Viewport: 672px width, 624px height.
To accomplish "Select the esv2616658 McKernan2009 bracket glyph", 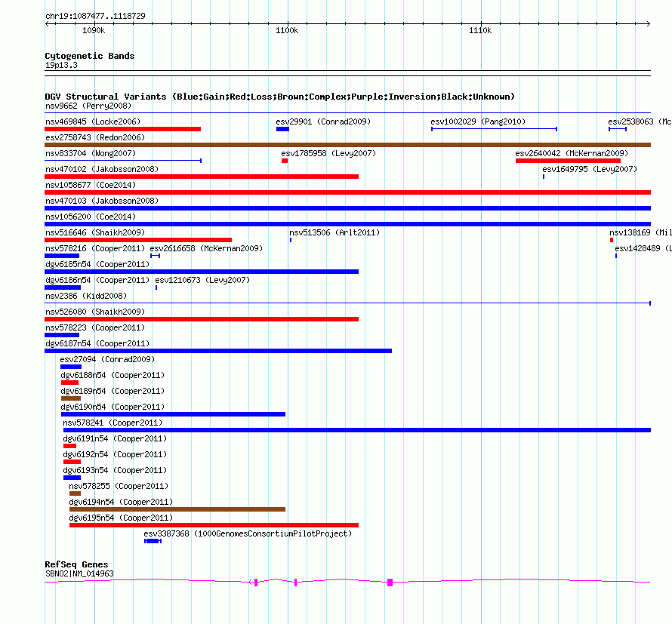I will click(x=155, y=256).
